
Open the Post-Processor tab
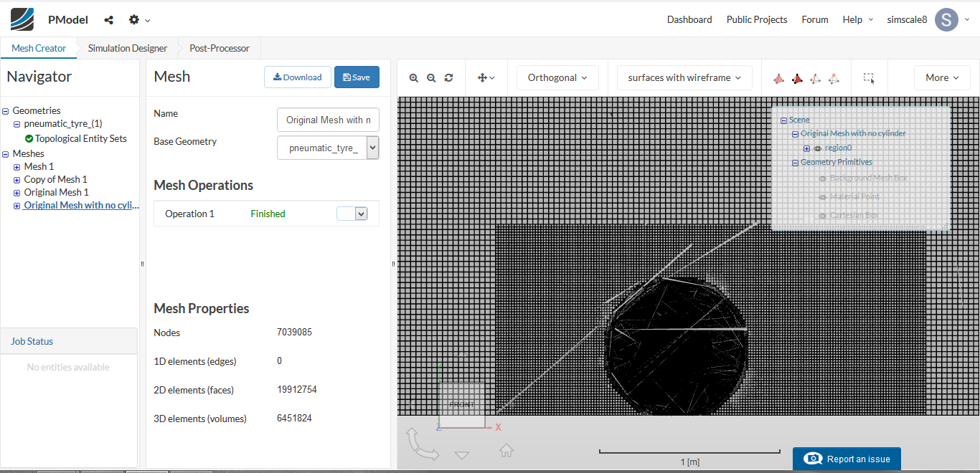coord(219,48)
